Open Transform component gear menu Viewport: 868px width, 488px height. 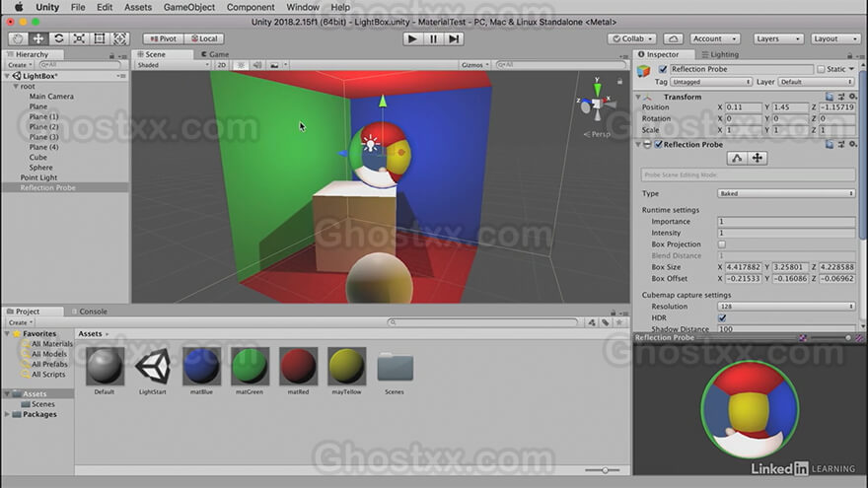(853, 97)
